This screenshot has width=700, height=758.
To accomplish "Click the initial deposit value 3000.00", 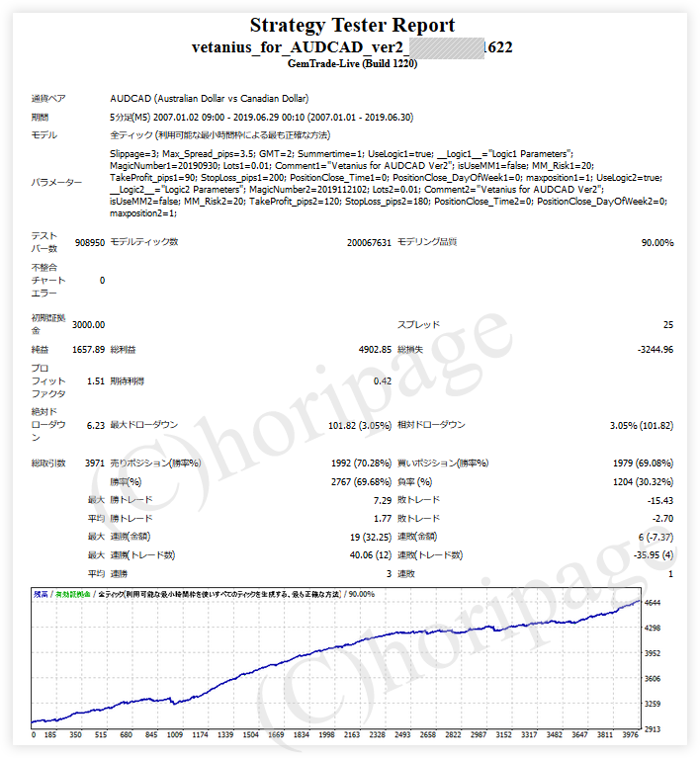I will (x=89, y=325).
